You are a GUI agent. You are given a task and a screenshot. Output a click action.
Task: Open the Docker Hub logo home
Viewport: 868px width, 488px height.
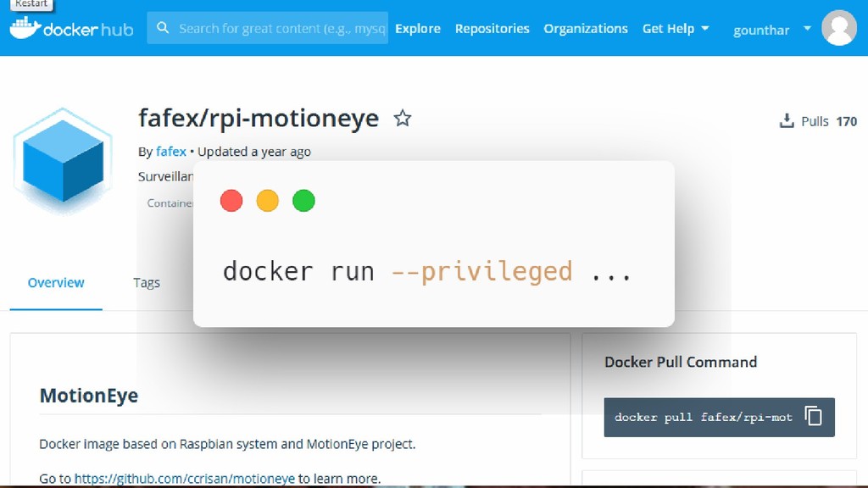coord(71,28)
